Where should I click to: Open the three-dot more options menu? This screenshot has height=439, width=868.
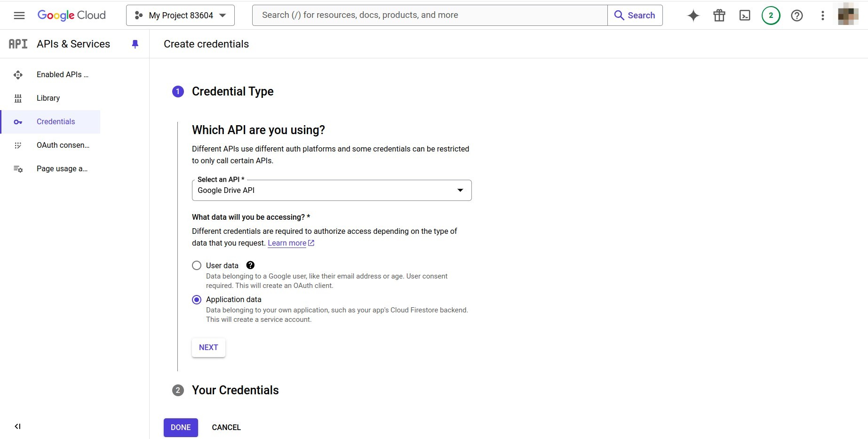point(822,15)
